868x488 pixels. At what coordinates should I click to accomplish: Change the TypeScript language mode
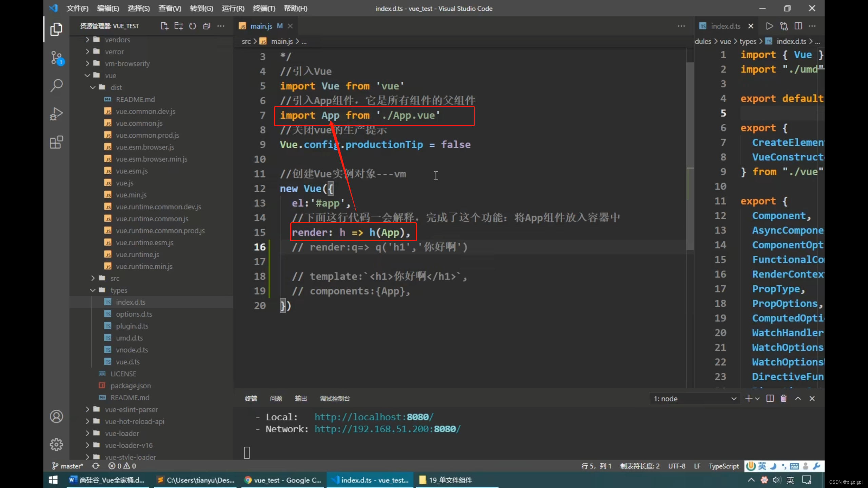tap(724, 466)
